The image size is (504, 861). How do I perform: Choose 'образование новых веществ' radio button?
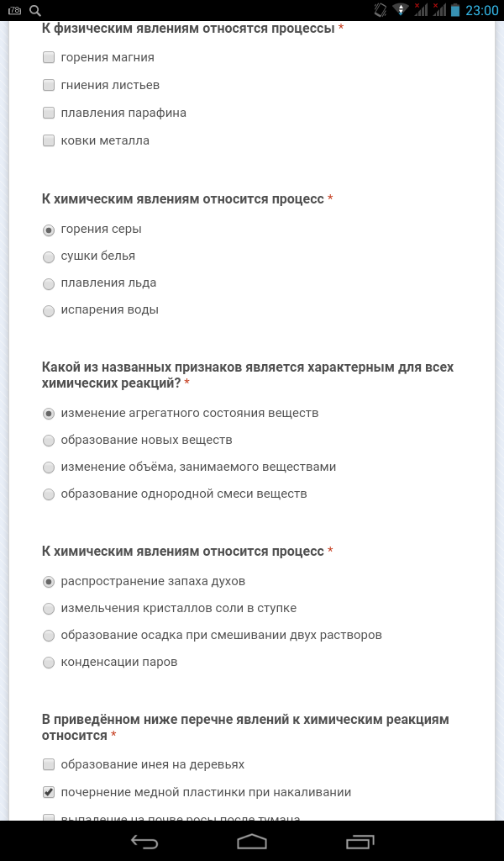pyautogui.click(x=49, y=441)
